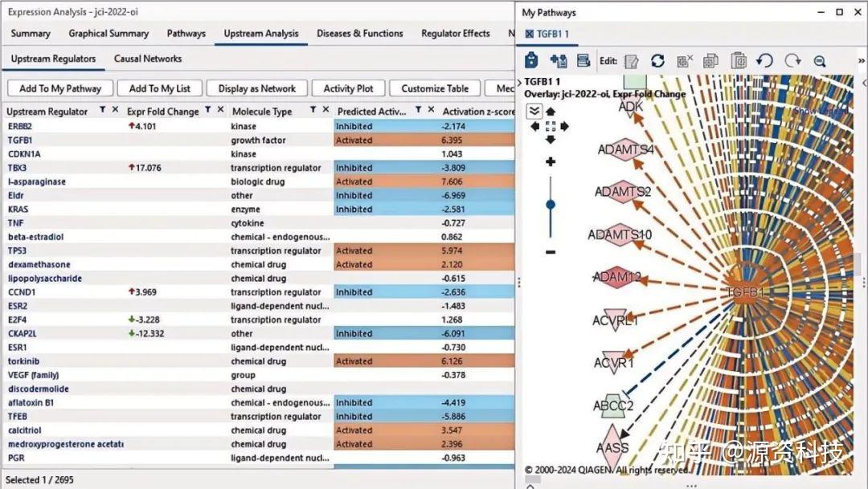This screenshot has height=489, width=868.
Task: Pan the network view down with down arrow
Action: 551,140
